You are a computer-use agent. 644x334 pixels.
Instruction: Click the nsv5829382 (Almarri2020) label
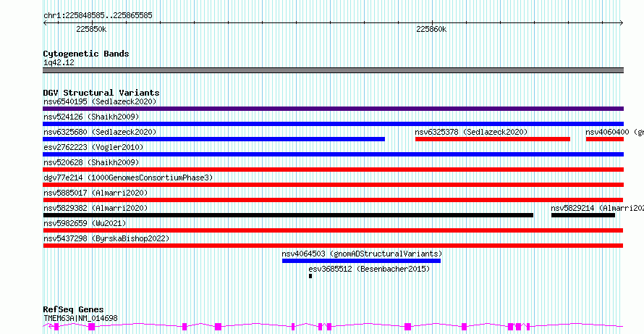click(x=96, y=208)
